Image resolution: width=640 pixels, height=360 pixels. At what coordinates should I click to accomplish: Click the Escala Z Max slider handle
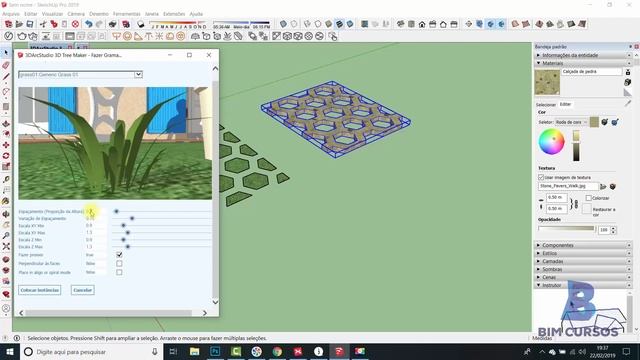(x=128, y=247)
